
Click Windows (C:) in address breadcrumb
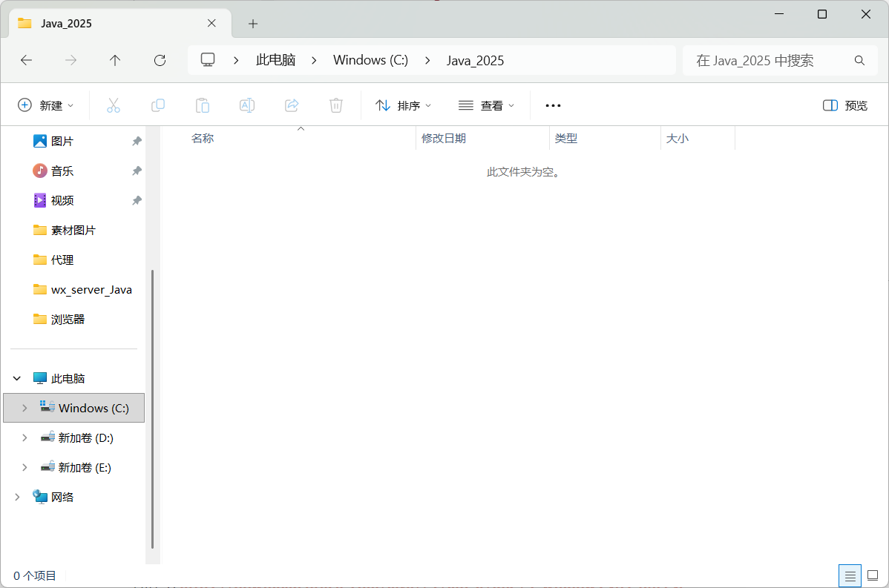tap(370, 61)
